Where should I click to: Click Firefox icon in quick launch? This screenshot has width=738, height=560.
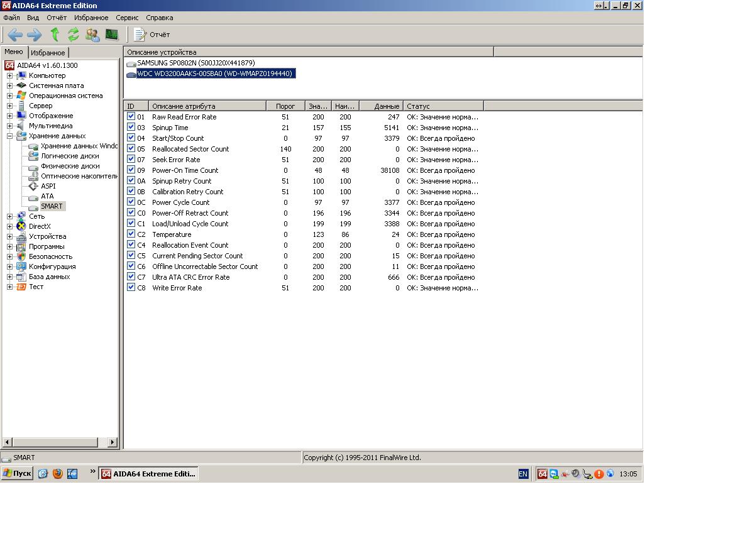click(x=57, y=473)
